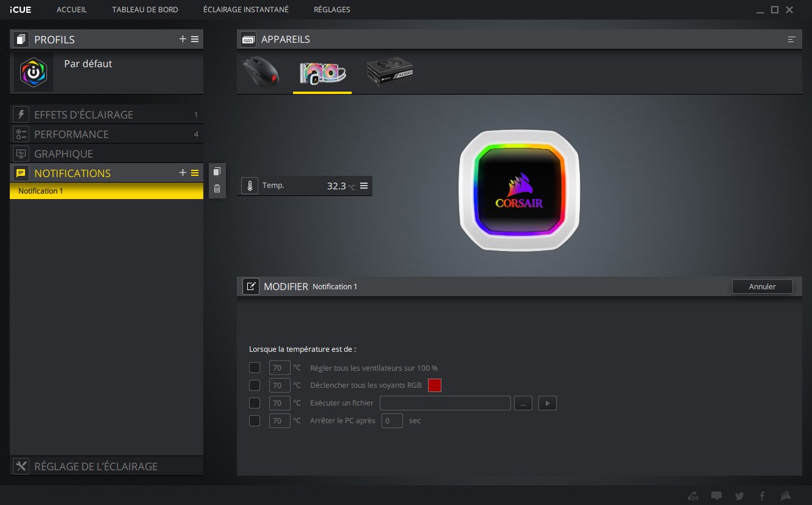Click the Appareils keyboard header icon
The image size is (812, 505).
[x=248, y=40]
